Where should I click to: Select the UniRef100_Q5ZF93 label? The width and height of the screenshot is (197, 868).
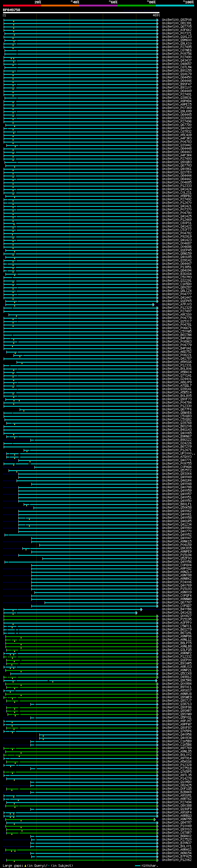(x=177, y=559)
